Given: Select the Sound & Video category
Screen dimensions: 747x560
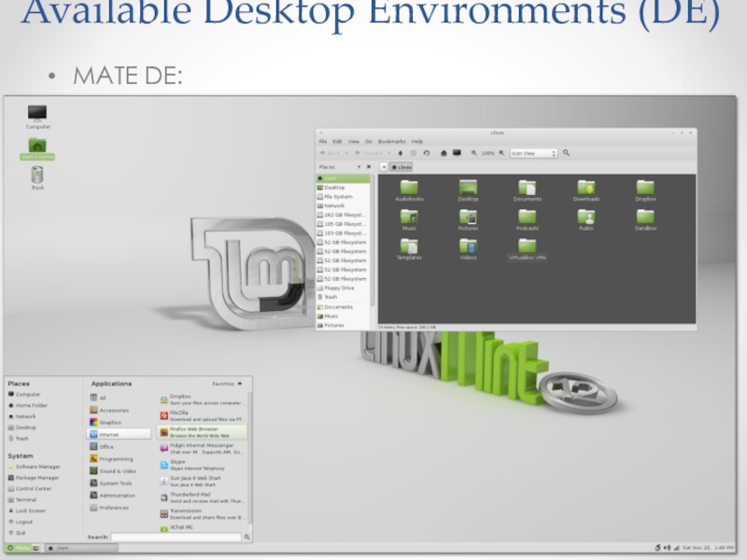Looking at the screenshot, I should (113, 471).
